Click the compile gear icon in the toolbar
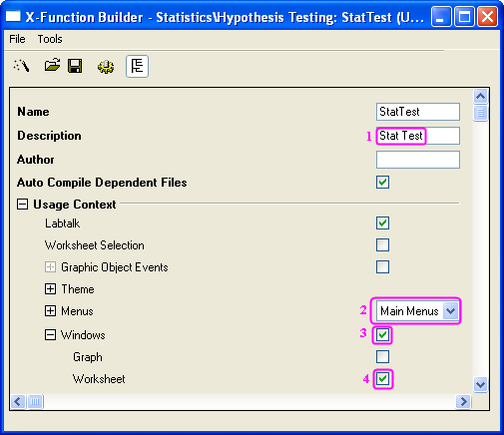The width and height of the screenshot is (504, 435). point(106,67)
